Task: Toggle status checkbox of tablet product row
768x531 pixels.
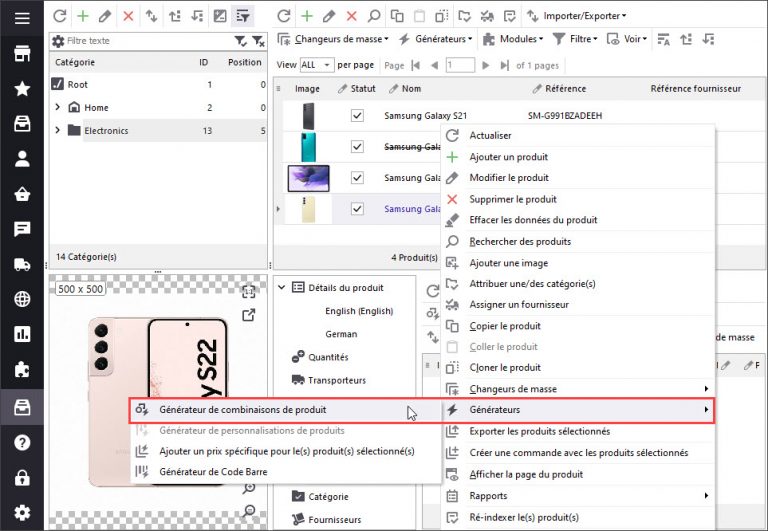Action: click(x=357, y=177)
